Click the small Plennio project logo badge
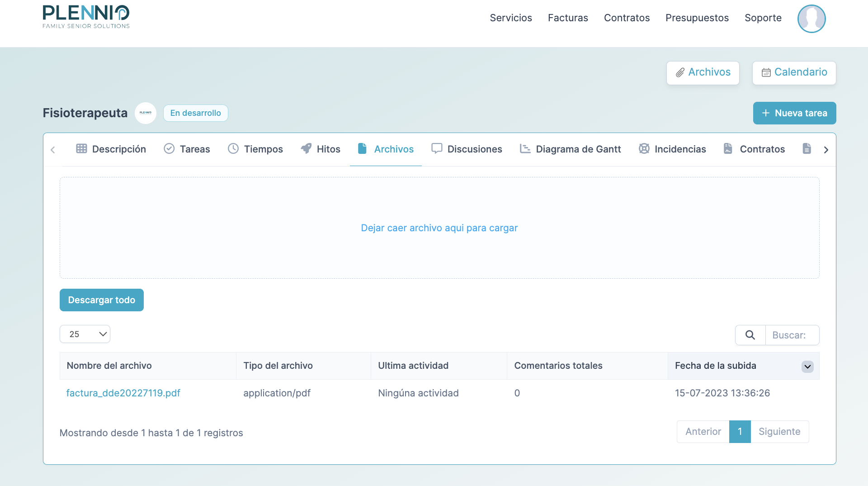The width and height of the screenshot is (868, 486). click(146, 113)
